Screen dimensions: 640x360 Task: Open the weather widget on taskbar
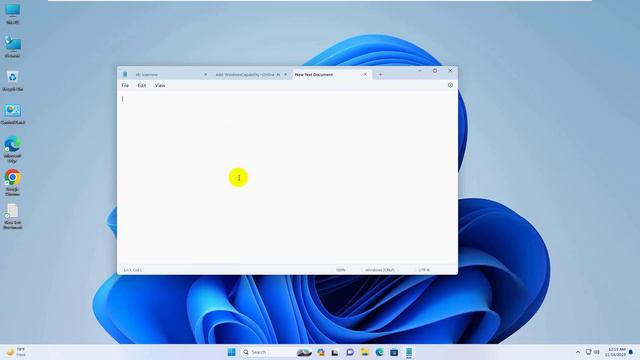pos(16,352)
